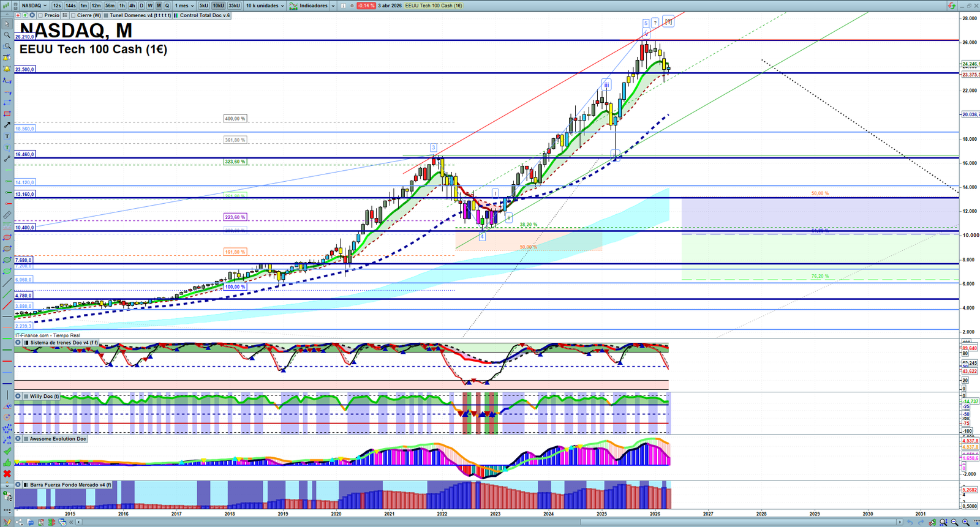Toggle Control Total Doc v.6 indicator
The width and height of the screenshot is (980, 527).
176,15
